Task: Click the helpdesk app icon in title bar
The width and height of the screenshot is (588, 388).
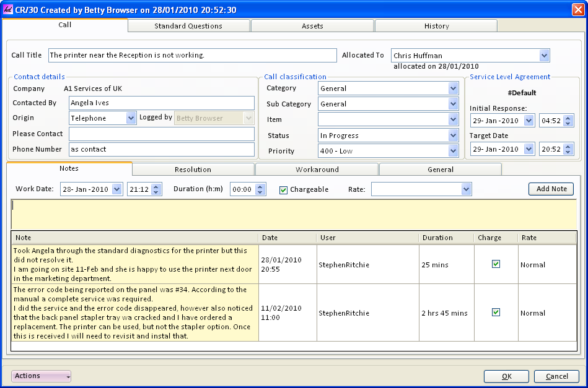Action: (7, 10)
